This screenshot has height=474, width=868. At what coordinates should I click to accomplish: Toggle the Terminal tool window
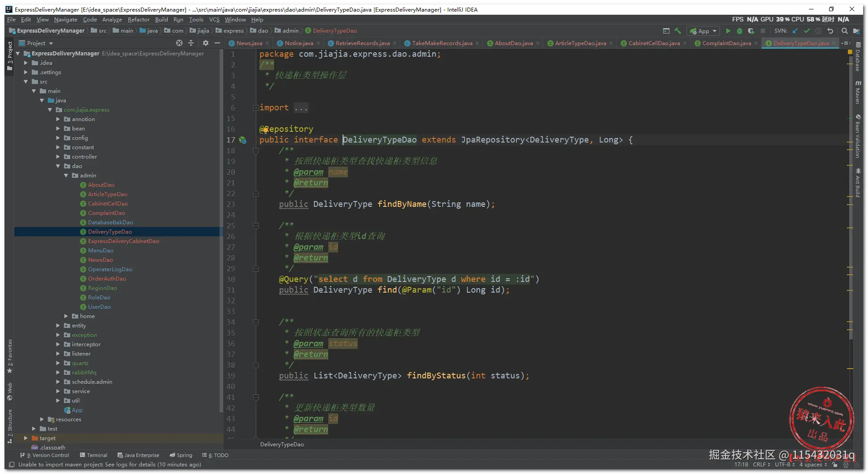click(93, 455)
